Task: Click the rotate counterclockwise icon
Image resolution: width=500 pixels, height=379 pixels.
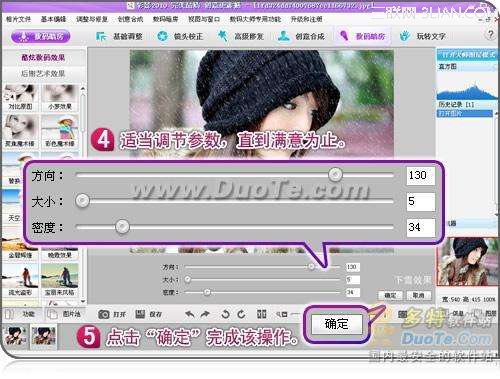Action: pyautogui.click(x=225, y=314)
